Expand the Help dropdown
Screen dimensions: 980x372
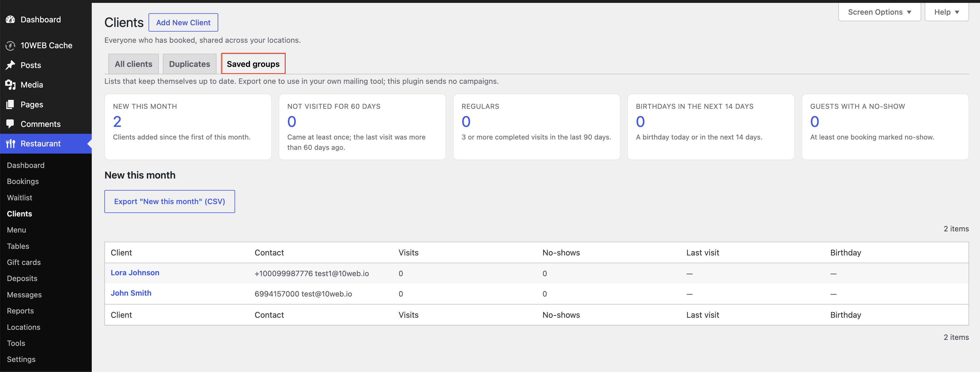[946, 12]
